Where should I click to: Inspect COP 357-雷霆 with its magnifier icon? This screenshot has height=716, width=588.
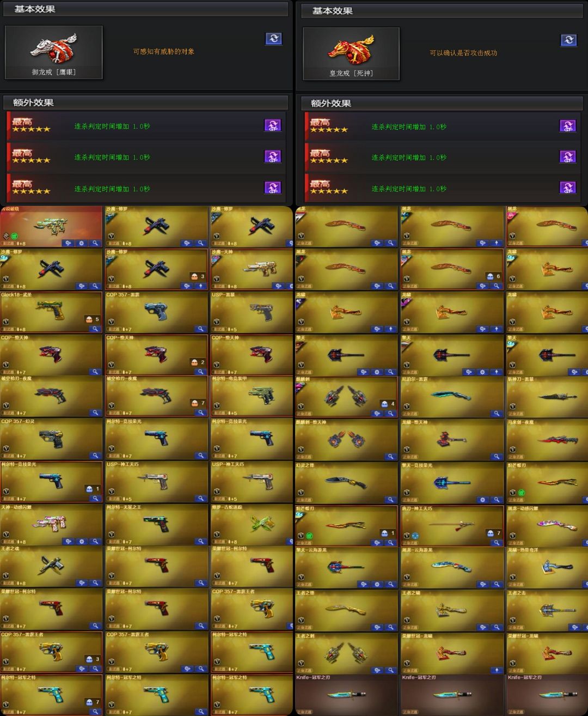201,329
